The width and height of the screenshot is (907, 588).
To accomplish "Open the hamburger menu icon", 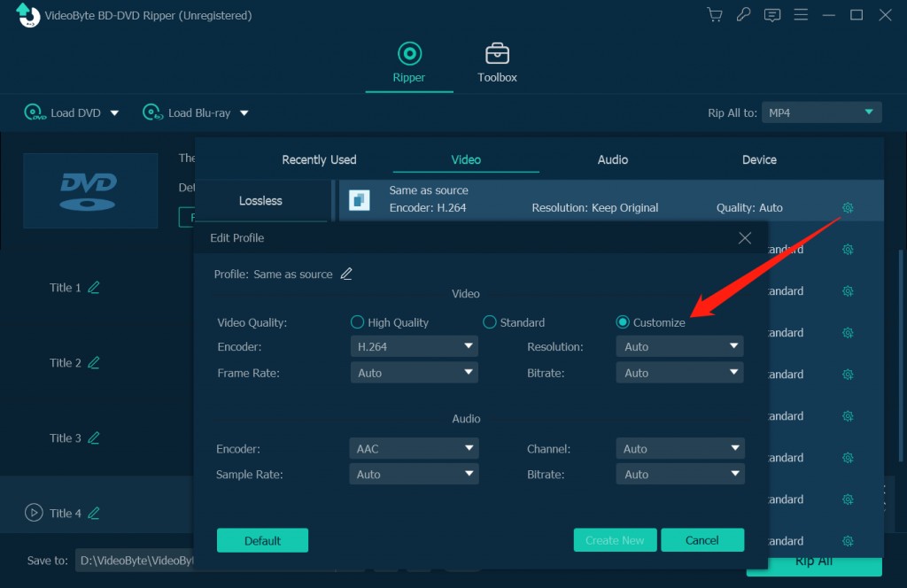I will click(801, 15).
